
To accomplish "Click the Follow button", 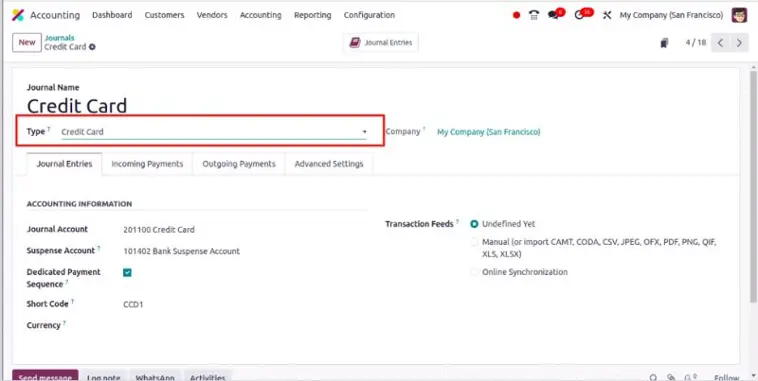I will [x=727, y=377].
